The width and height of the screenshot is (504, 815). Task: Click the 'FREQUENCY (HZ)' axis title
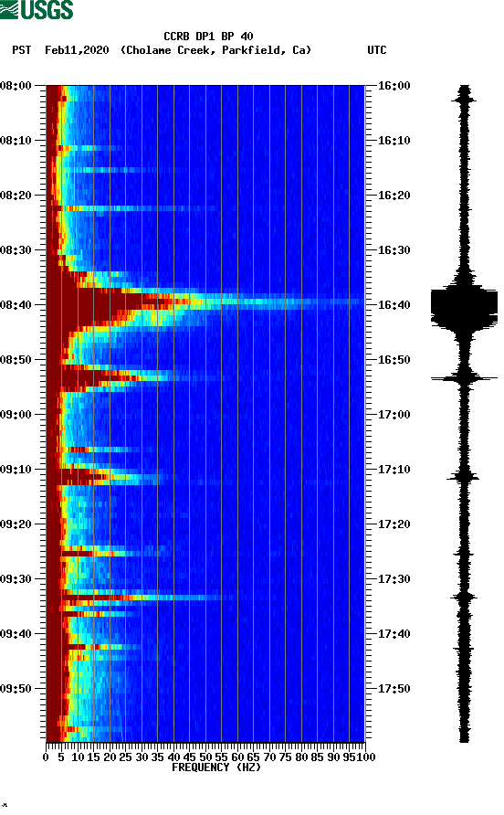point(216,767)
